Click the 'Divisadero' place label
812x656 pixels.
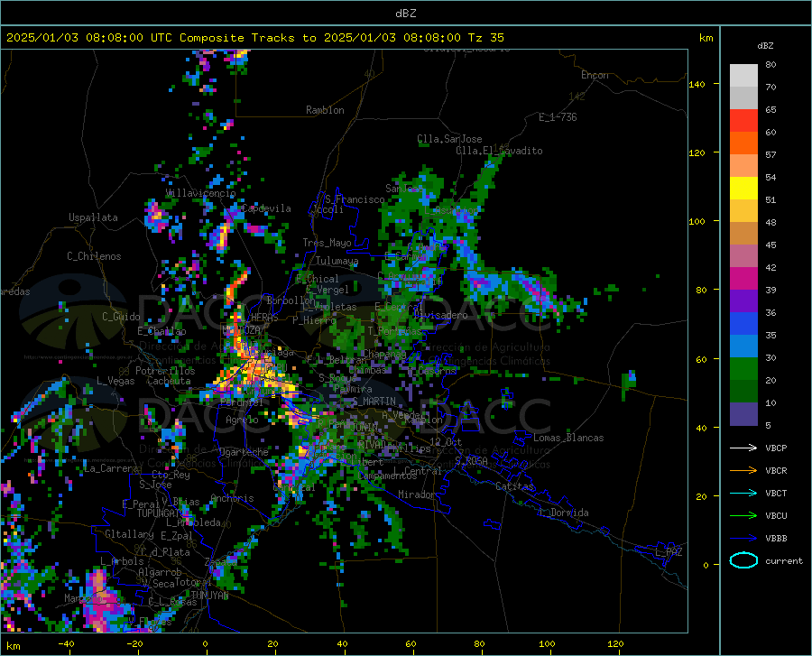point(440,315)
